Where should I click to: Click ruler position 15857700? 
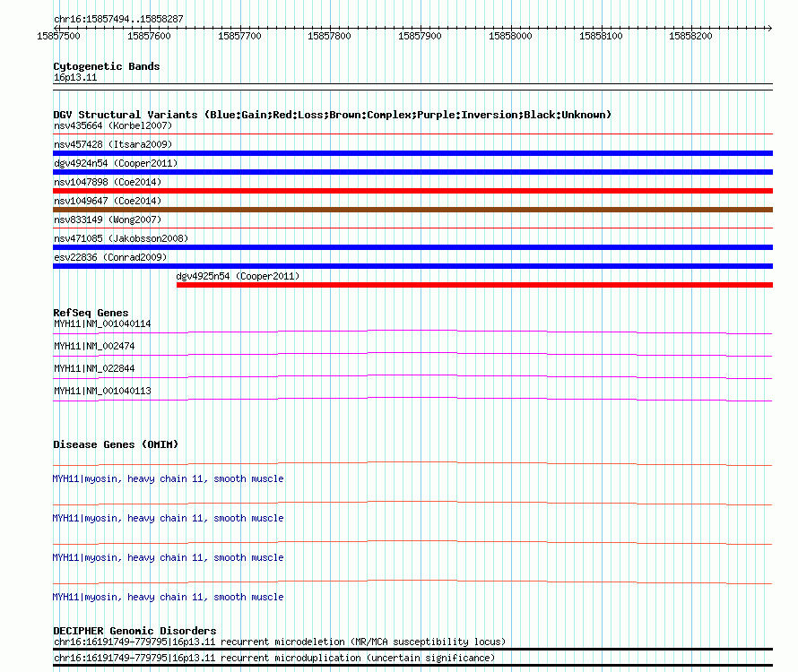239,36
